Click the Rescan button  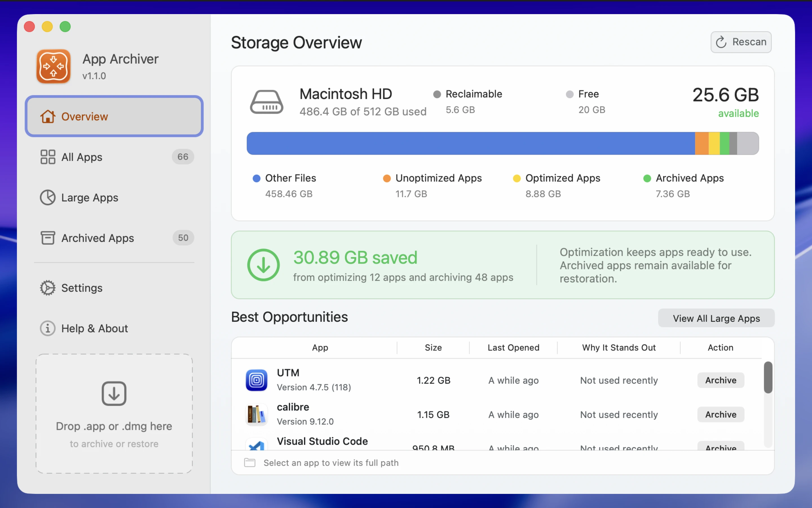(x=741, y=42)
